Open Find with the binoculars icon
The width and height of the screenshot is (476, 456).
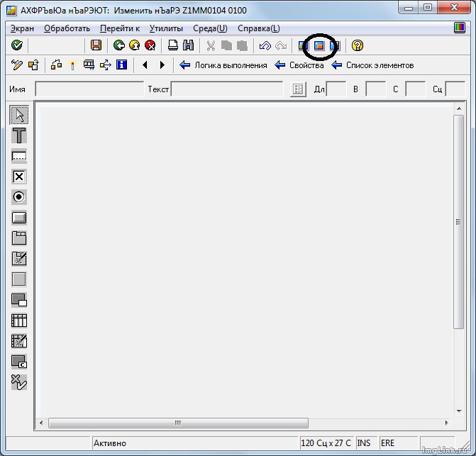(189, 45)
